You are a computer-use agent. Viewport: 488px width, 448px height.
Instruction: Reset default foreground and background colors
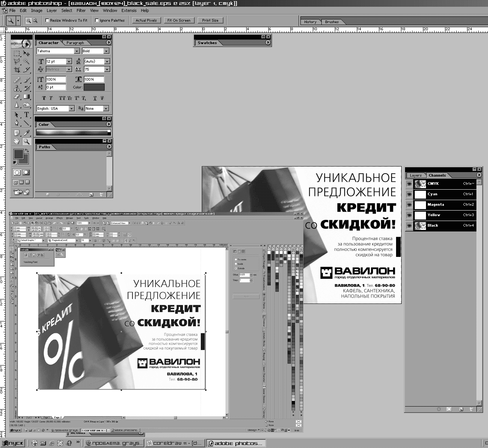point(15,162)
